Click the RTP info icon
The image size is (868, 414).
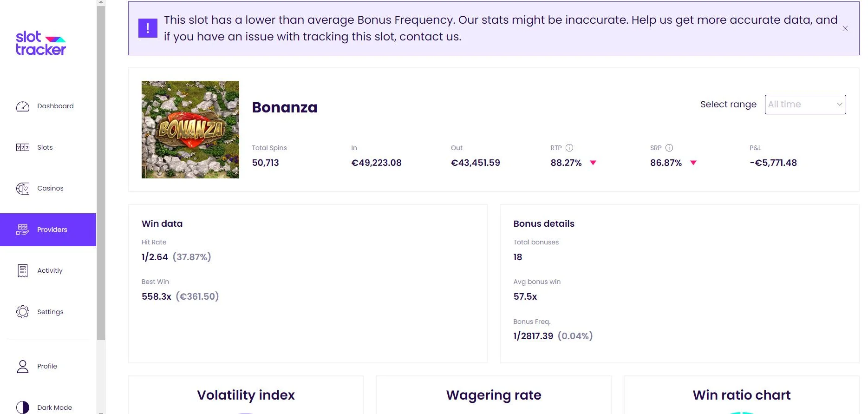pos(569,148)
